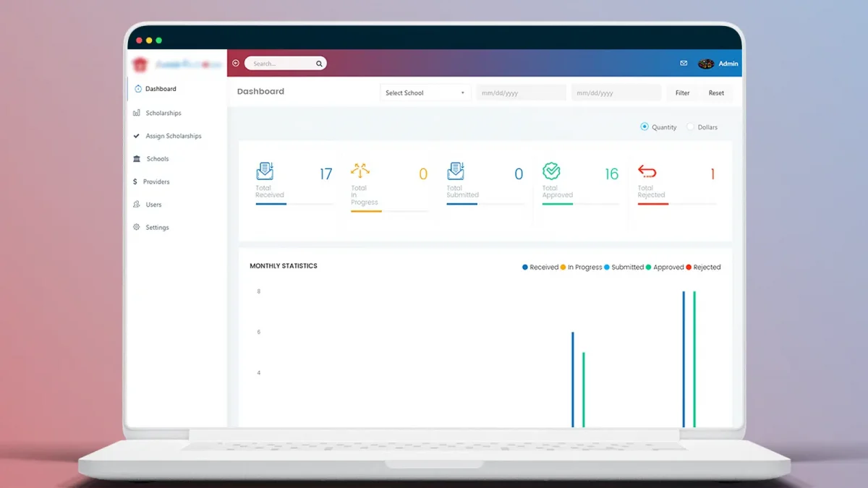Open Schools in sidebar menu

[x=157, y=158]
